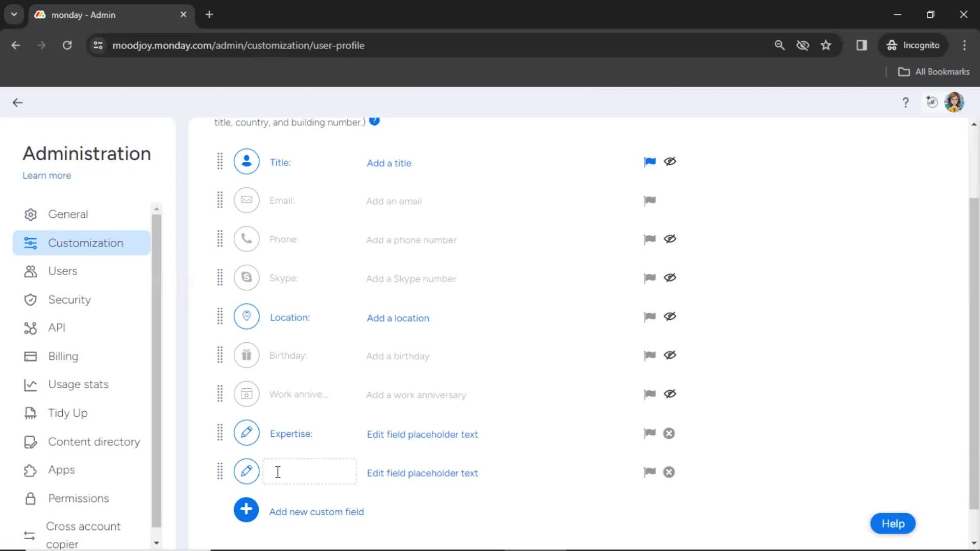Click the flag icon next to Email field
980x551 pixels.
[650, 201]
